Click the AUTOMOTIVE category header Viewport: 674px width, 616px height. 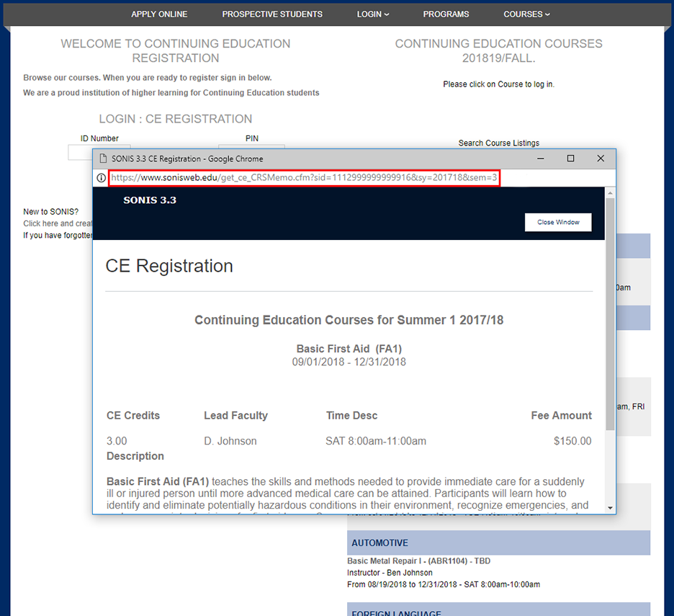point(498,543)
